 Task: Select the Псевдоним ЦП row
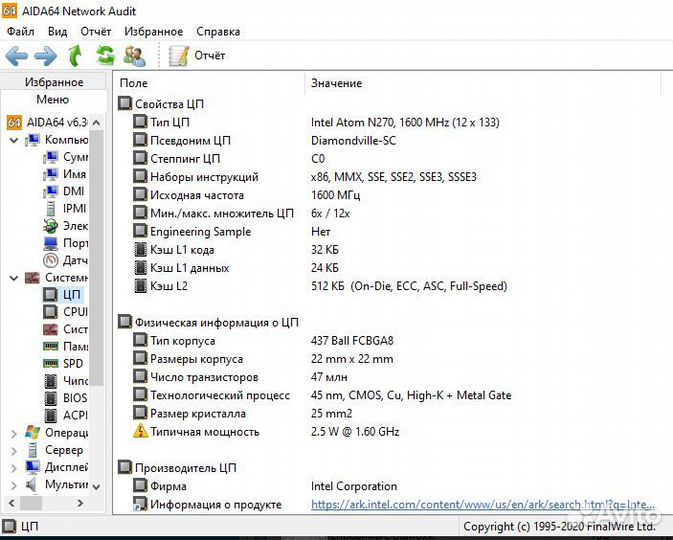click(264, 140)
